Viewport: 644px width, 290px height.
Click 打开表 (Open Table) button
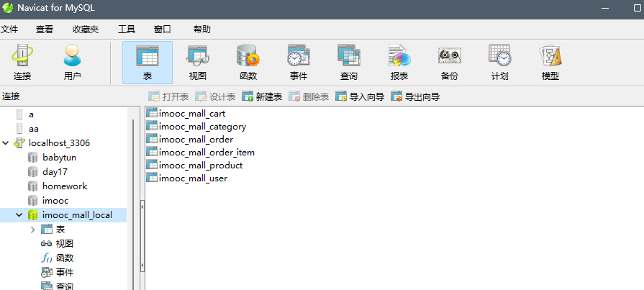[x=168, y=97]
